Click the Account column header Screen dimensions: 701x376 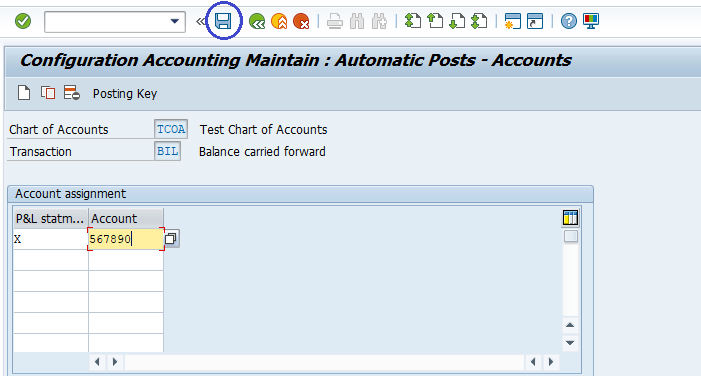click(x=126, y=219)
